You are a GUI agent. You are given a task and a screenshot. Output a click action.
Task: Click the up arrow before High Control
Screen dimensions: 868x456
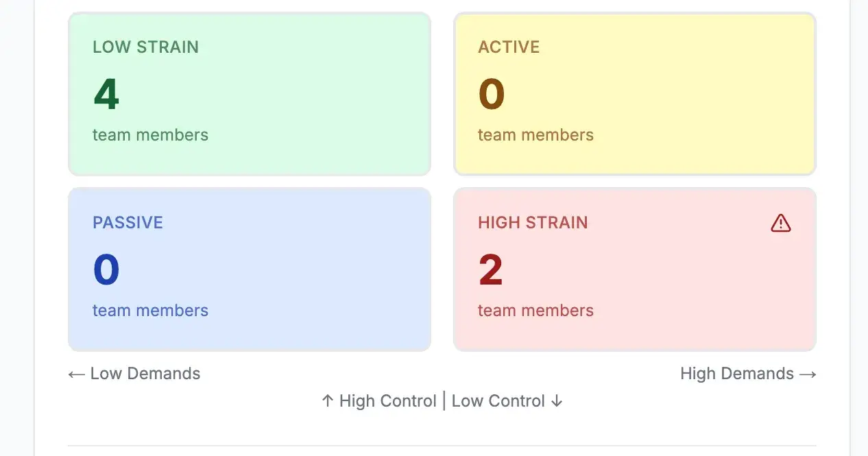pyautogui.click(x=327, y=400)
